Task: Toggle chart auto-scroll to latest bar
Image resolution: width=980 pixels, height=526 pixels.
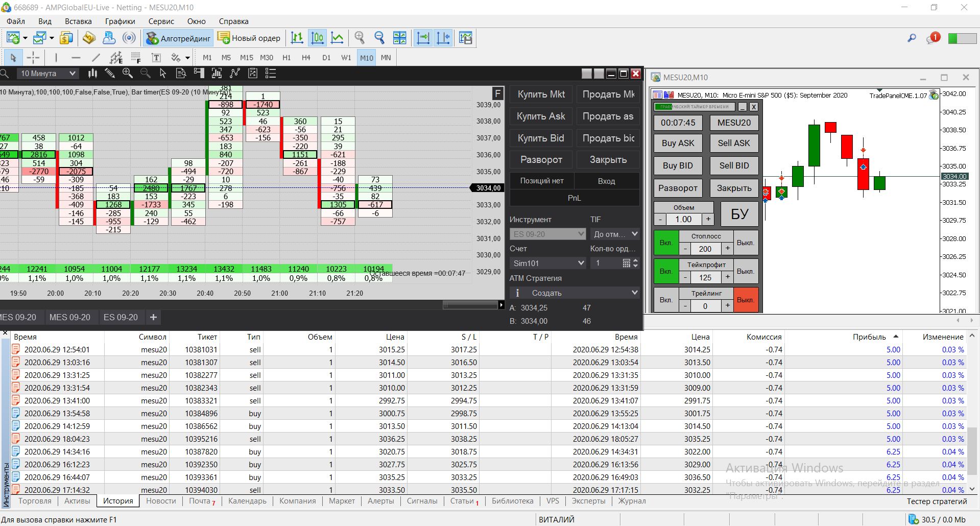Action: click(423, 38)
